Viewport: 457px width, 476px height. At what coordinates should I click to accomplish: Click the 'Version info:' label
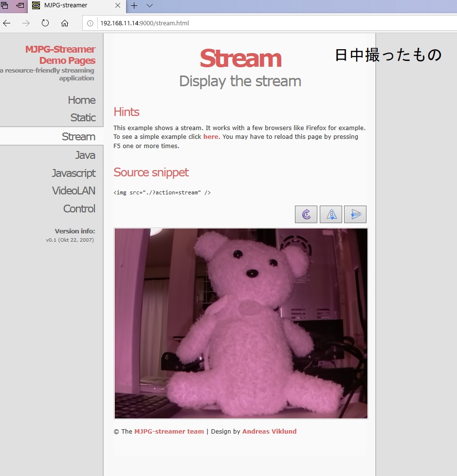[75, 231]
